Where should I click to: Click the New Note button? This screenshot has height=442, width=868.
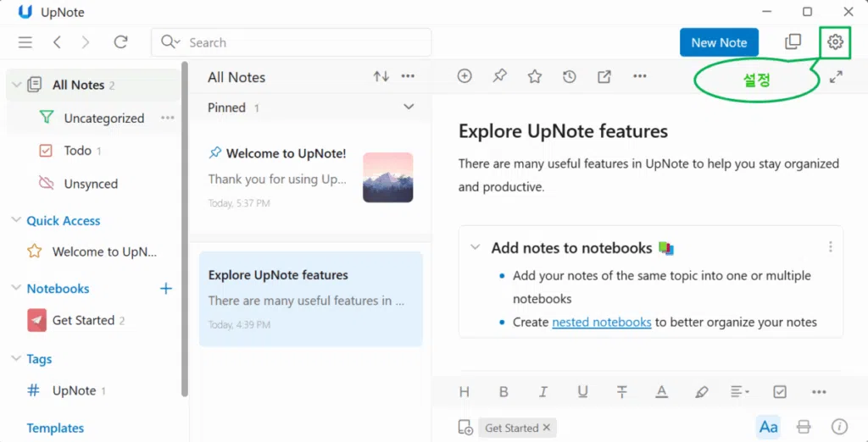[x=718, y=42]
